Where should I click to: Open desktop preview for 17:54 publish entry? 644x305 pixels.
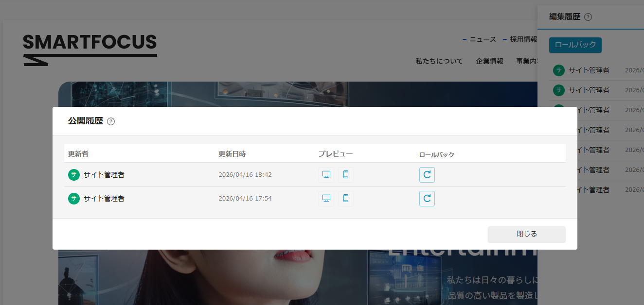[326, 198]
